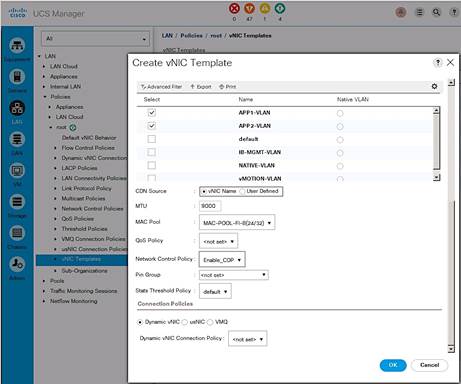The height and width of the screenshot is (384, 461).
Task: Open the MAC Pool dropdown
Action: click(237, 223)
